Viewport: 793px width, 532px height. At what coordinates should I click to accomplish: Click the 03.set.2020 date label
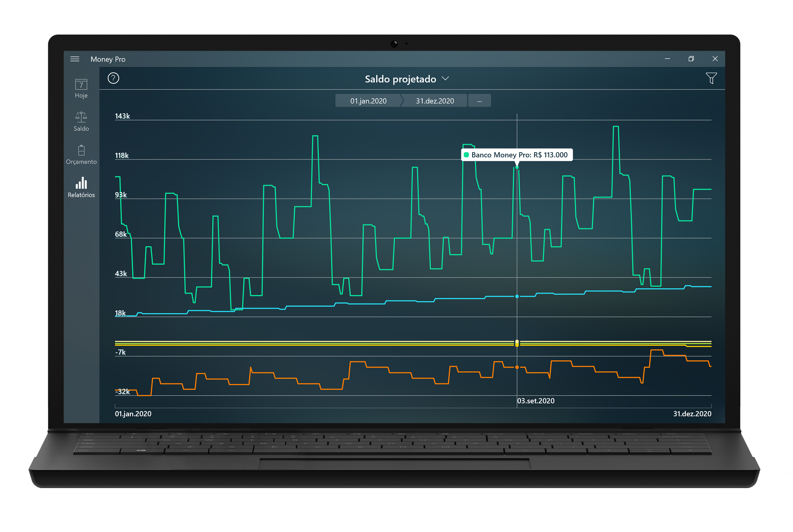click(536, 401)
